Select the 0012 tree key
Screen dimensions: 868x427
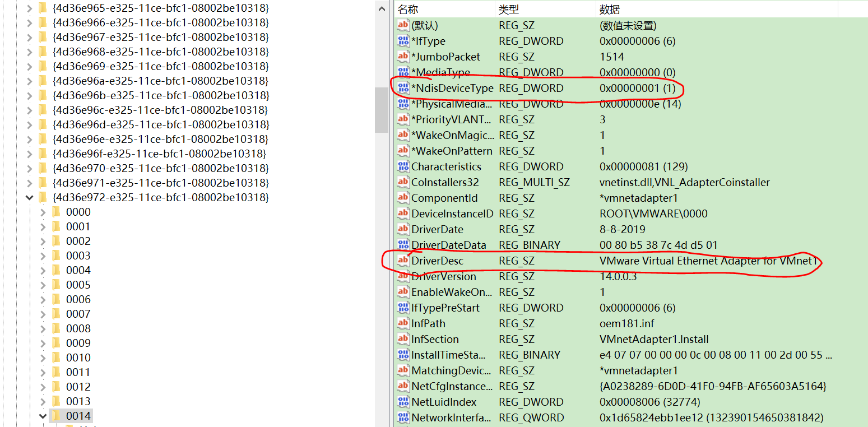pos(78,387)
